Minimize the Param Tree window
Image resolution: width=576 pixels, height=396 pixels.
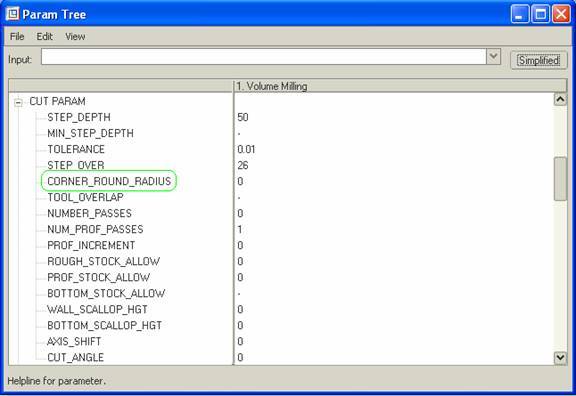click(519, 14)
